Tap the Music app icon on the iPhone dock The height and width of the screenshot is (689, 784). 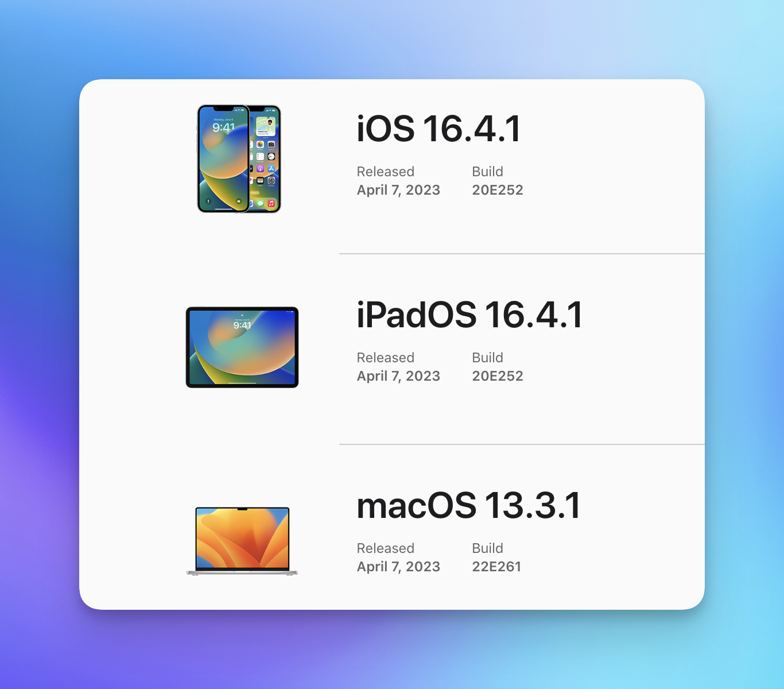pos(271,203)
